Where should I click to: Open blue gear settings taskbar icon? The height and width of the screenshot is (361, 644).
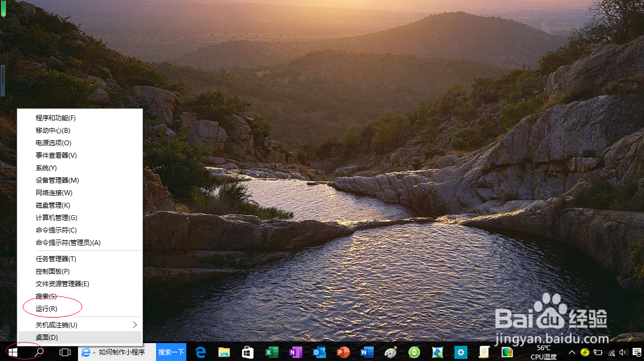tap(461, 352)
